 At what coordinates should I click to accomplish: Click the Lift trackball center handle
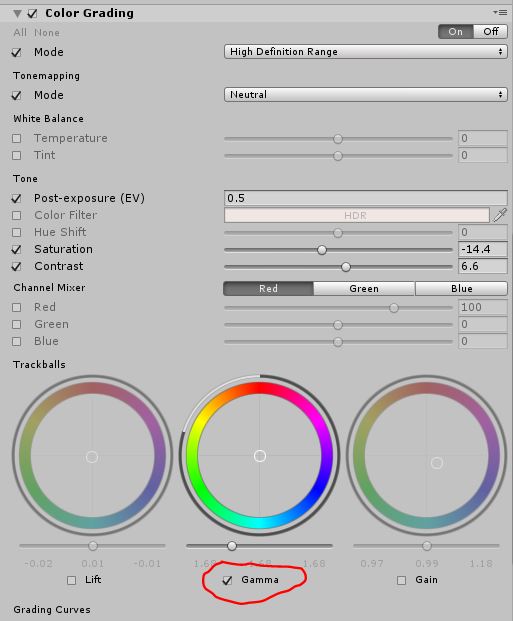pyautogui.click(x=92, y=457)
